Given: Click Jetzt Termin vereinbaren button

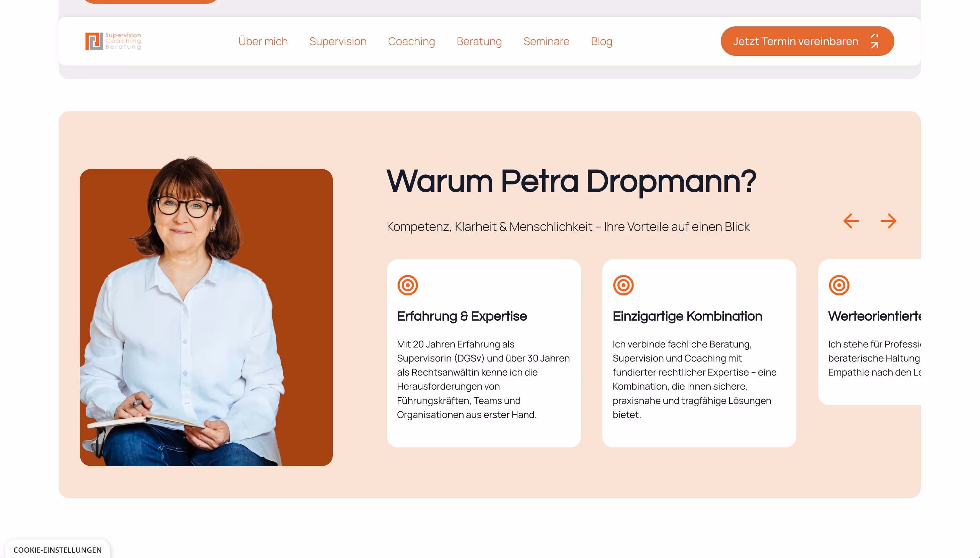Looking at the screenshot, I should 807,41.
